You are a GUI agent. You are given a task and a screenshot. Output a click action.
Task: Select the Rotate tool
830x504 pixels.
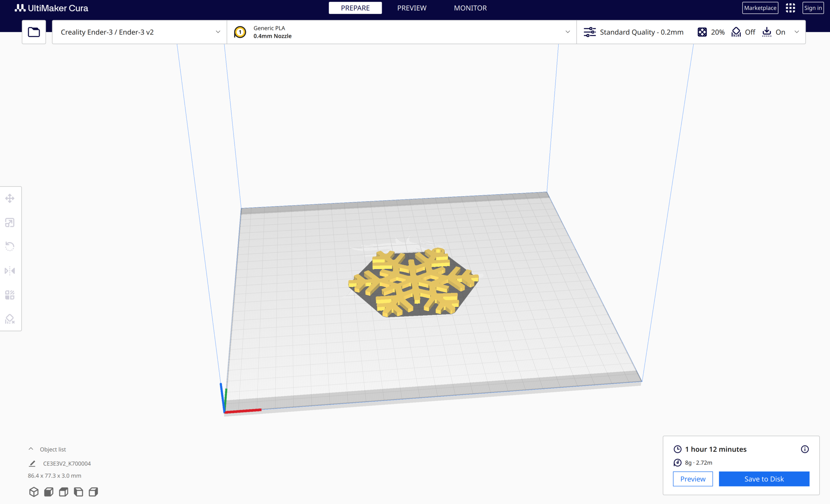10,246
